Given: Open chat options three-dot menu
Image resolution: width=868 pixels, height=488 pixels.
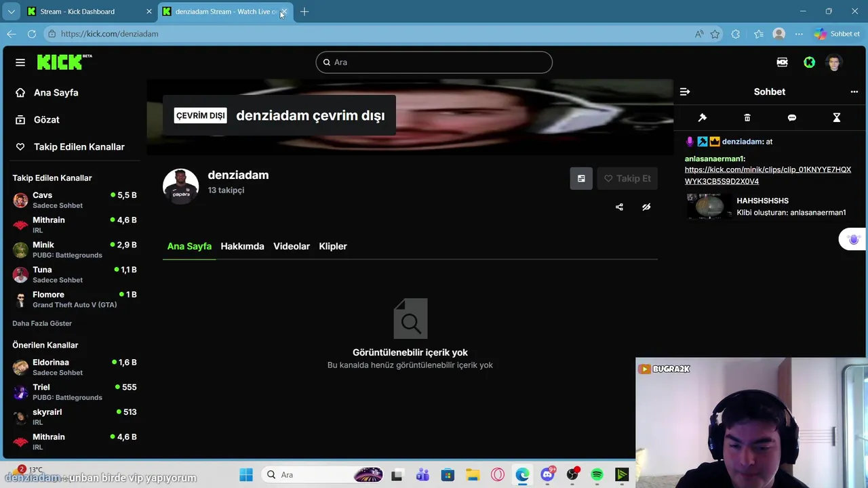Looking at the screenshot, I should (854, 91).
